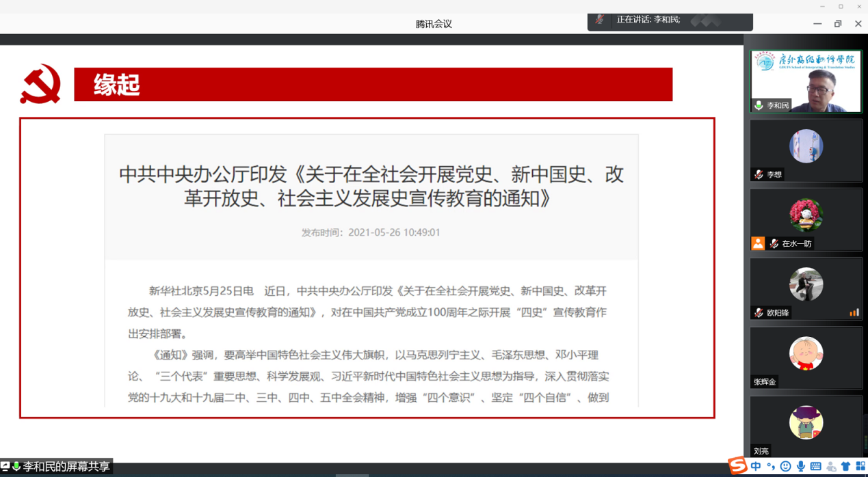Open the Sogou toolbox grid icon
The width and height of the screenshot is (868, 477).
[860, 467]
